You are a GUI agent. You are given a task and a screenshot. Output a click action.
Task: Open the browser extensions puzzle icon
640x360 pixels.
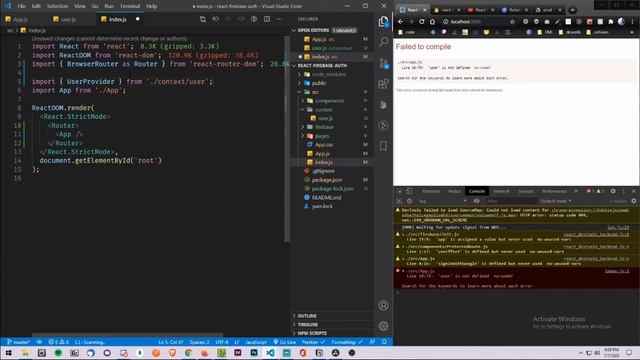click(x=611, y=22)
